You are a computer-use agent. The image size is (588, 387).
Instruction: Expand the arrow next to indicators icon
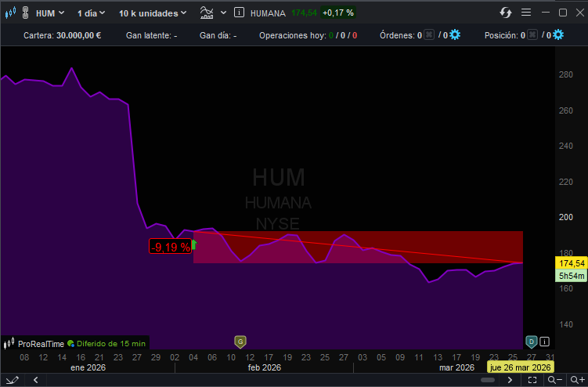(x=223, y=13)
